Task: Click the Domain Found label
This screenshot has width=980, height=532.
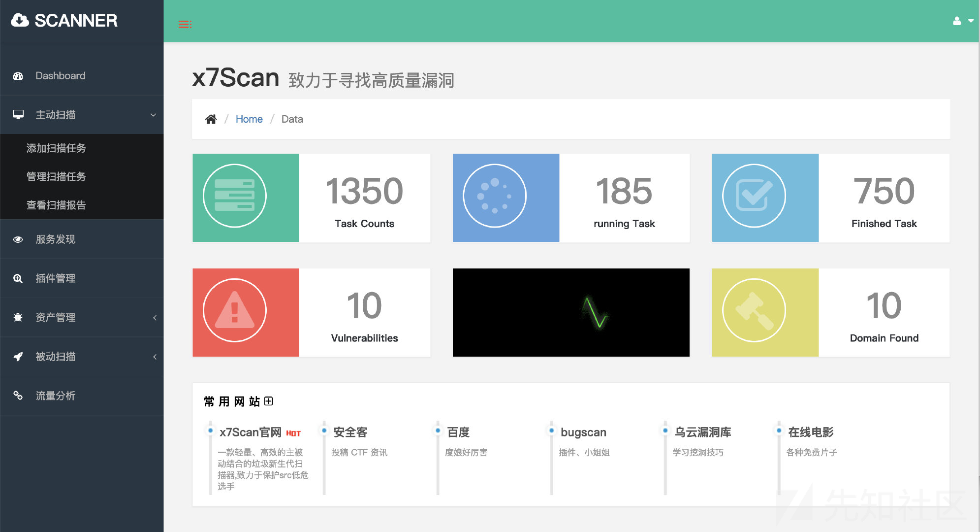Action: (884, 338)
